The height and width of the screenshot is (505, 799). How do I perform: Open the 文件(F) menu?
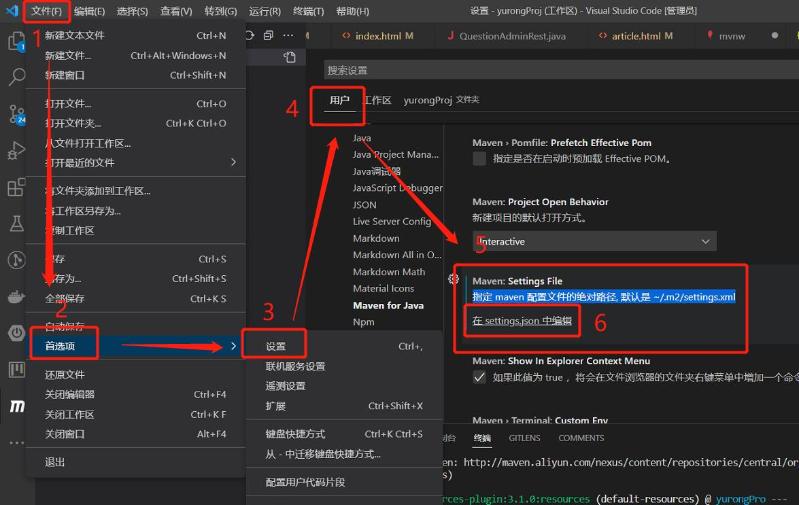pyautogui.click(x=46, y=11)
